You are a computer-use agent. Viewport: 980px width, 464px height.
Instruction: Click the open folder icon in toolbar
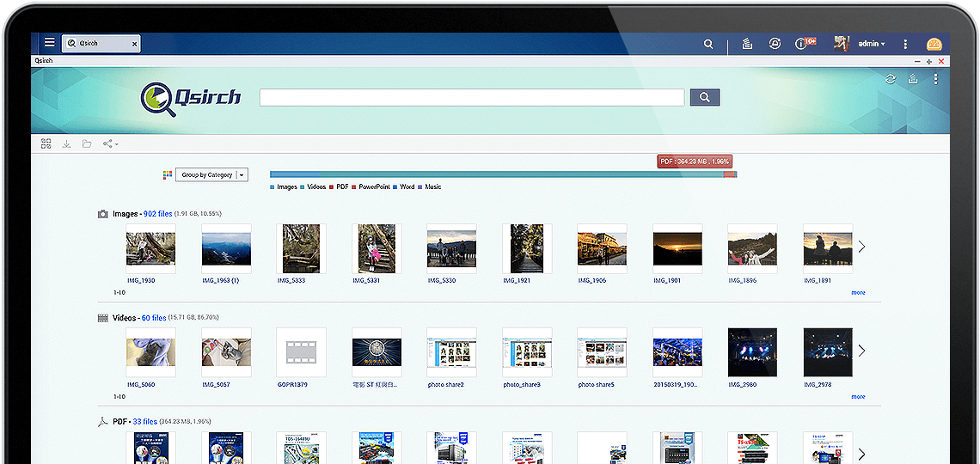[87, 144]
